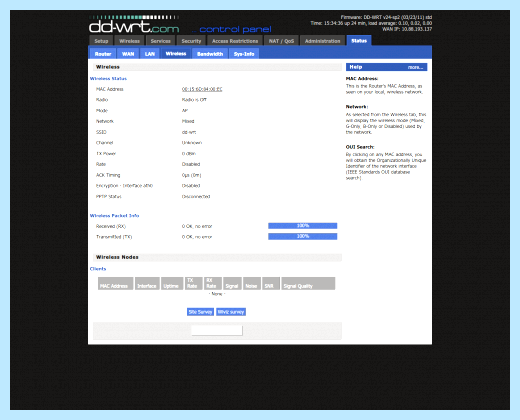Click the 'Wireless Nodes' section title
Viewport: 520px width, 420px height.
[x=117, y=257]
